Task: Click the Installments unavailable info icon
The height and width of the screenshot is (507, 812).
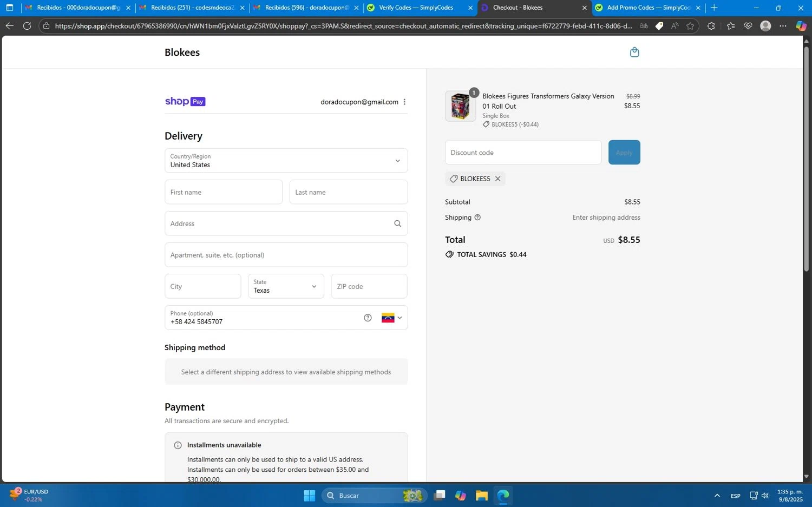Action: 178,445
